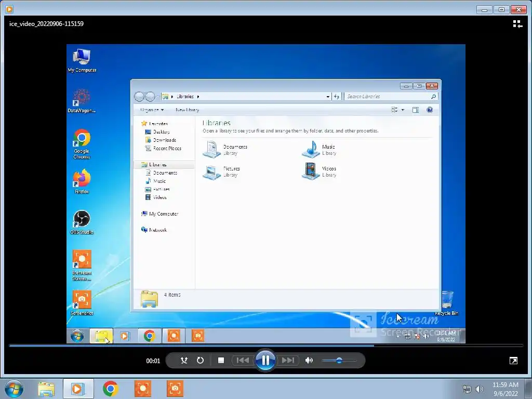Image resolution: width=532 pixels, height=399 pixels.
Task: Open File Explorer from the bottom taskbar
Action: pyautogui.click(x=46, y=389)
